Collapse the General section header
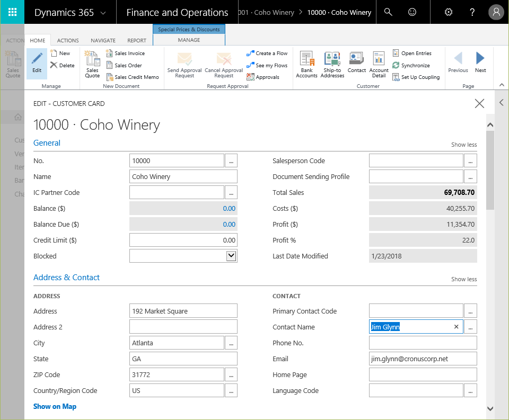509x420 pixels. 47,142
